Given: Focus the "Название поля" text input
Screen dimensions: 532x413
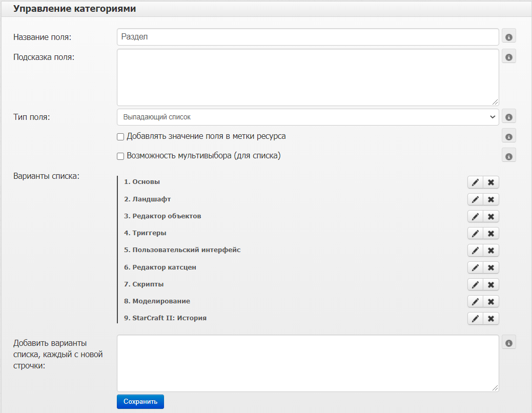Looking at the screenshot, I should (308, 37).
